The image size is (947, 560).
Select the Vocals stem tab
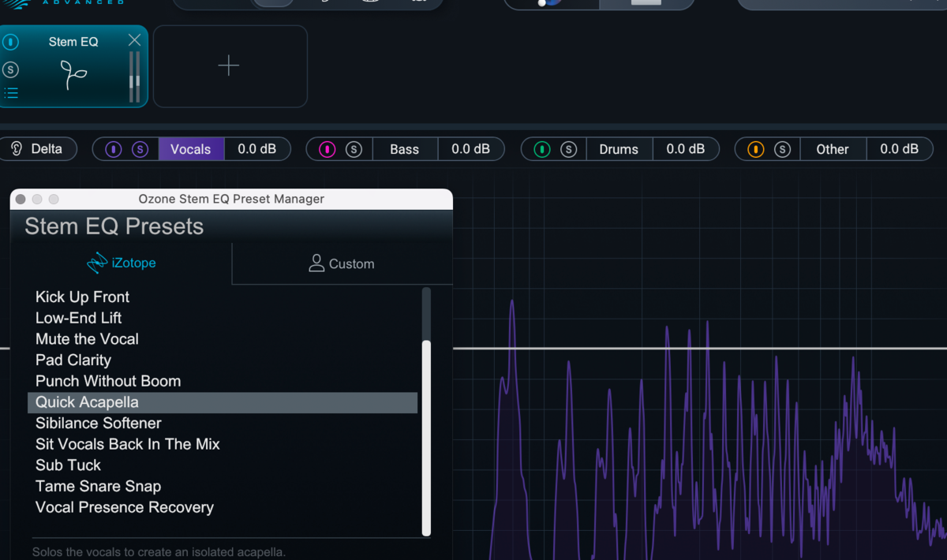(191, 149)
